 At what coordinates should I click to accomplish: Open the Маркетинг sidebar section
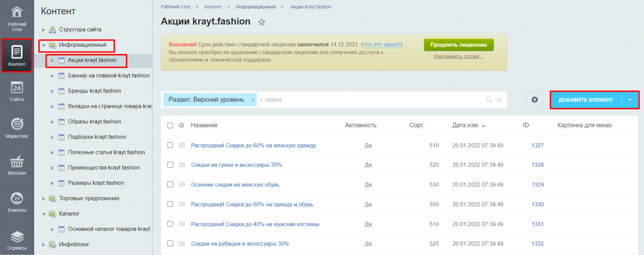pos(17,128)
